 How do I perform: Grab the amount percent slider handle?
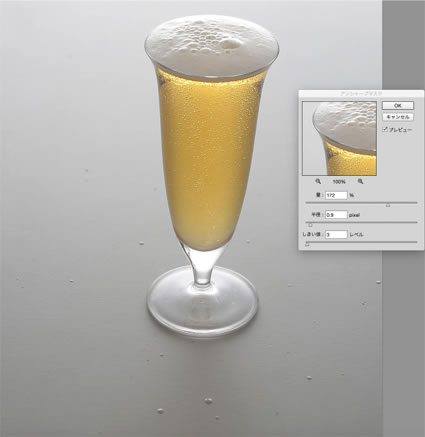388,205
